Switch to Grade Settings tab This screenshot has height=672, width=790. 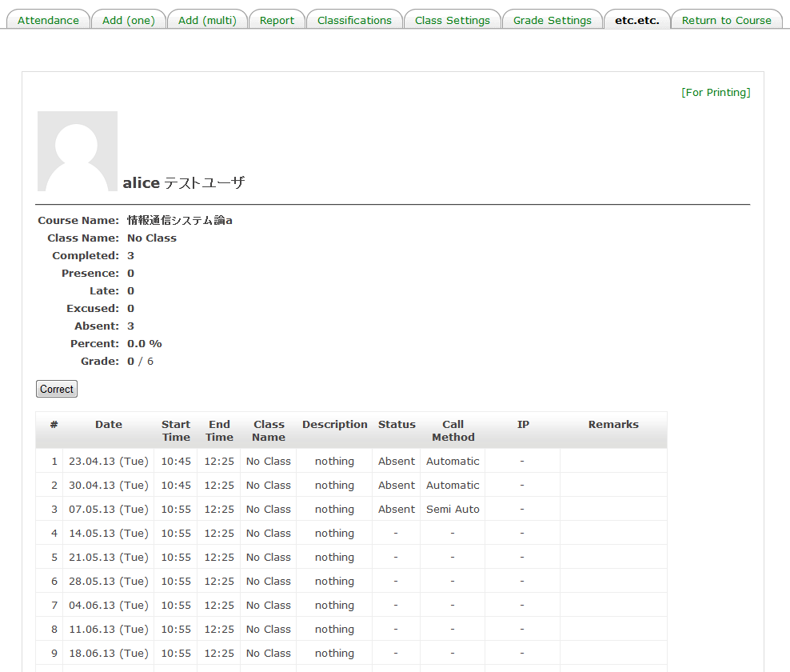553,20
